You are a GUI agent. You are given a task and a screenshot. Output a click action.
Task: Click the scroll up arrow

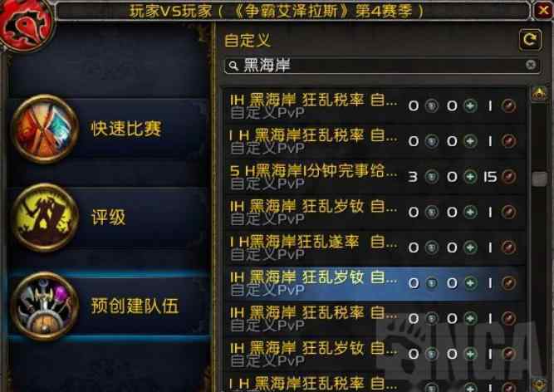click(x=539, y=94)
